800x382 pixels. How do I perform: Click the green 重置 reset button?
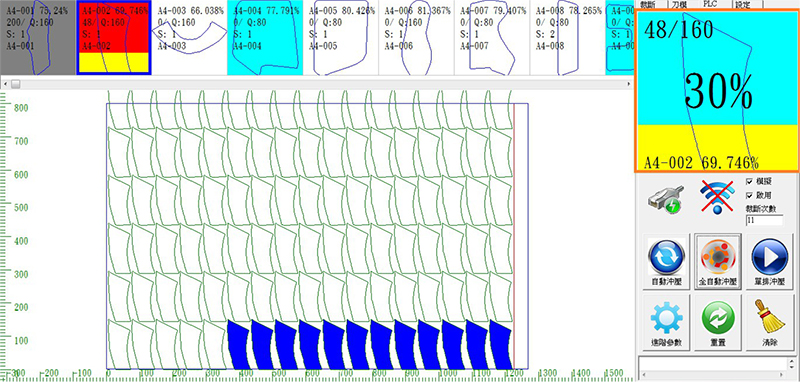tap(718, 322)
